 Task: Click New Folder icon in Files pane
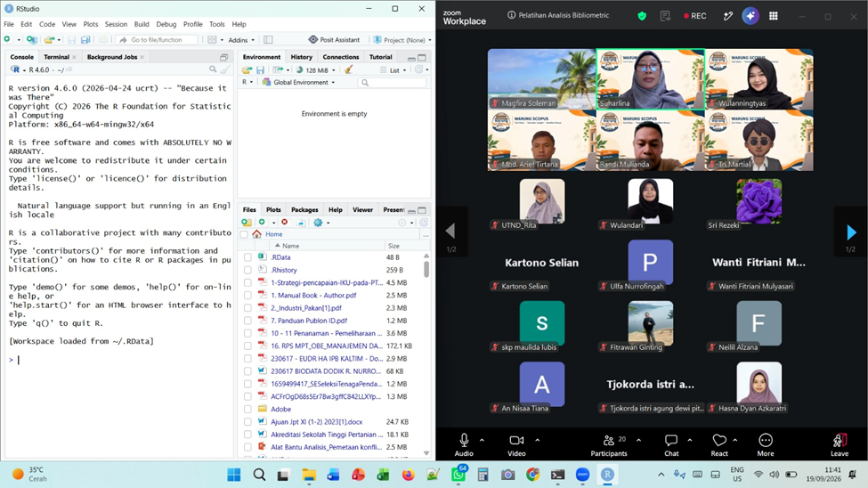(247, 223)
